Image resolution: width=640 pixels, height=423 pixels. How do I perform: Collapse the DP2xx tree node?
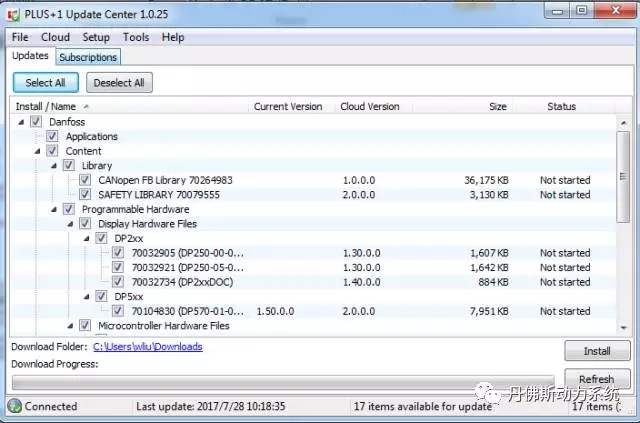(x=87, y=239)
